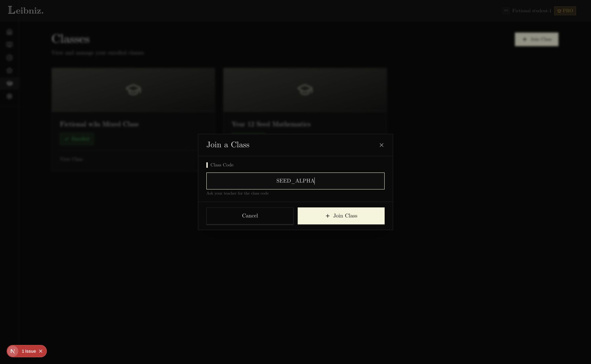The width and height of the screenshot is (591, 364).
Task: Click the FS avatar icon
Action: (506, 11)
